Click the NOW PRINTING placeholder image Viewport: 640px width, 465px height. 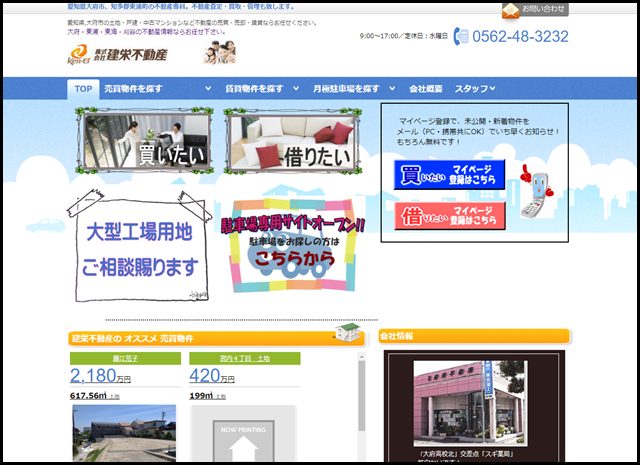(x=243, y=433)
